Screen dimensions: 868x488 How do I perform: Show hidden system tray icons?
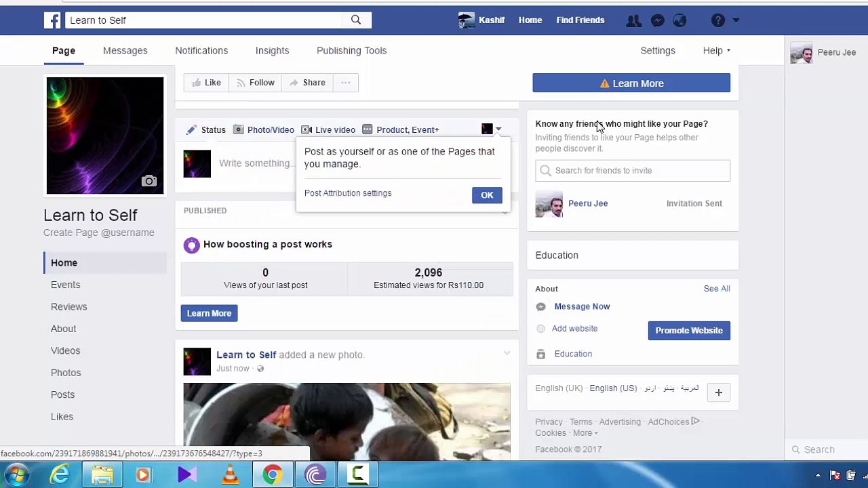pyautogui.click(x=818, y=476)
